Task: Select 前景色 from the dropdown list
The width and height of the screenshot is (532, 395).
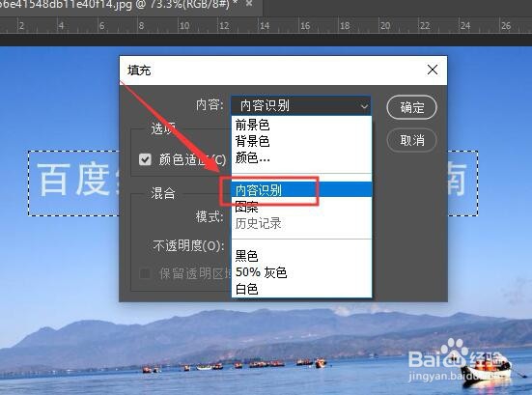Action: (301, 125)
